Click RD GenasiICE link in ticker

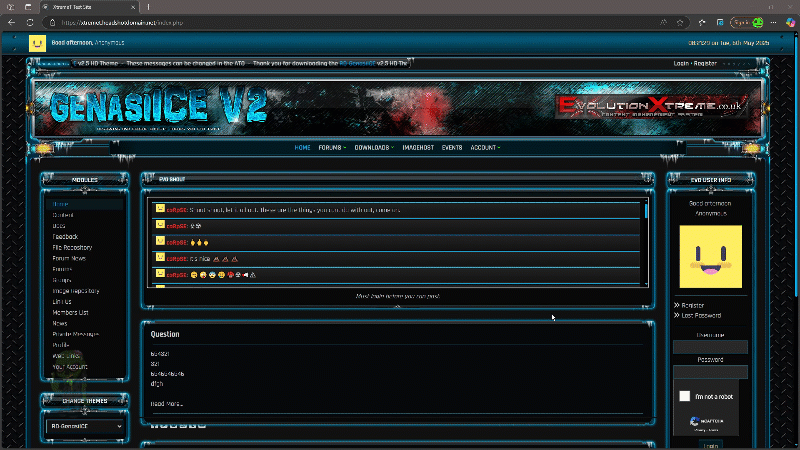pyautogui.click(x=357, y=63)
